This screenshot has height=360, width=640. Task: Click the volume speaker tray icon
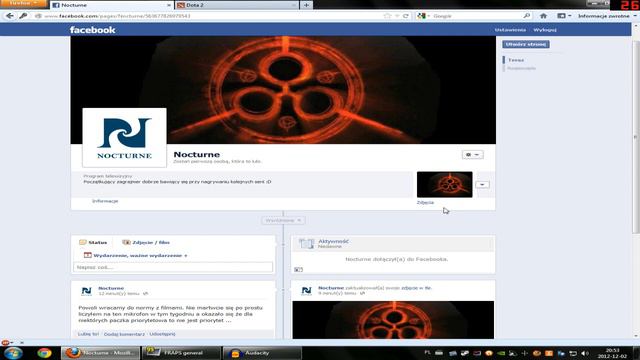pyautogui.click(x=584, y=353)
